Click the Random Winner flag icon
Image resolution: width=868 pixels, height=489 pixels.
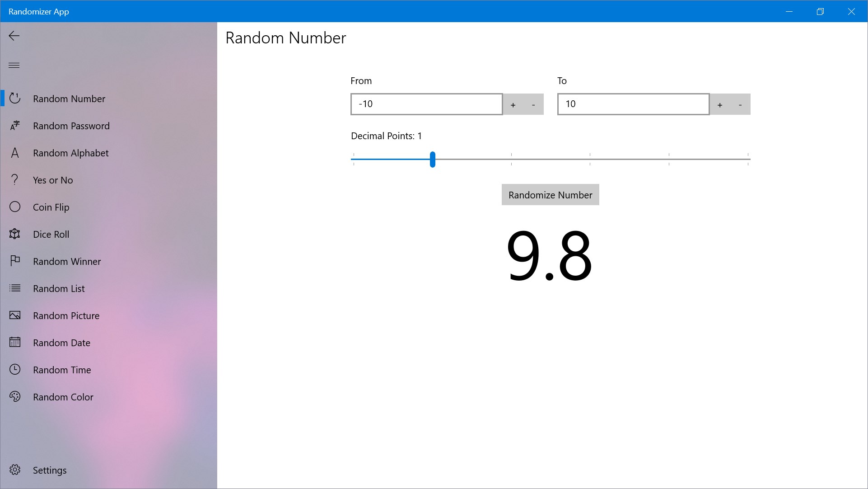click(15, 261)
